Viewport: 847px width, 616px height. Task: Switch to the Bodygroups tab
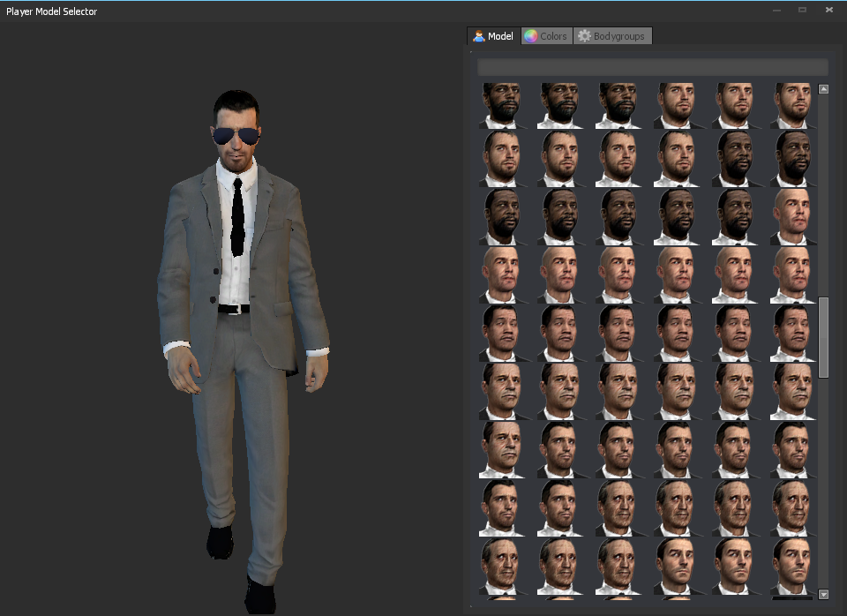[x=612, y=36]
